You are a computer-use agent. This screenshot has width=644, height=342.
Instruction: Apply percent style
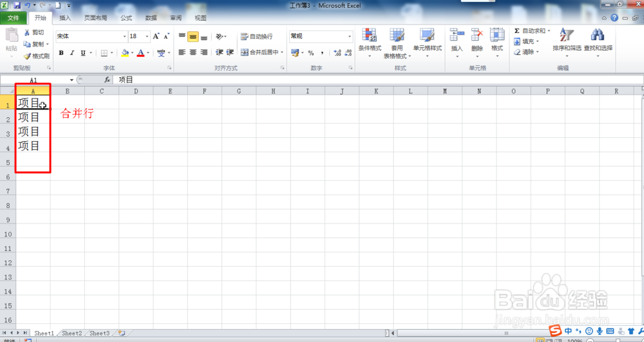pyautogui.click(x=311, y=53)
